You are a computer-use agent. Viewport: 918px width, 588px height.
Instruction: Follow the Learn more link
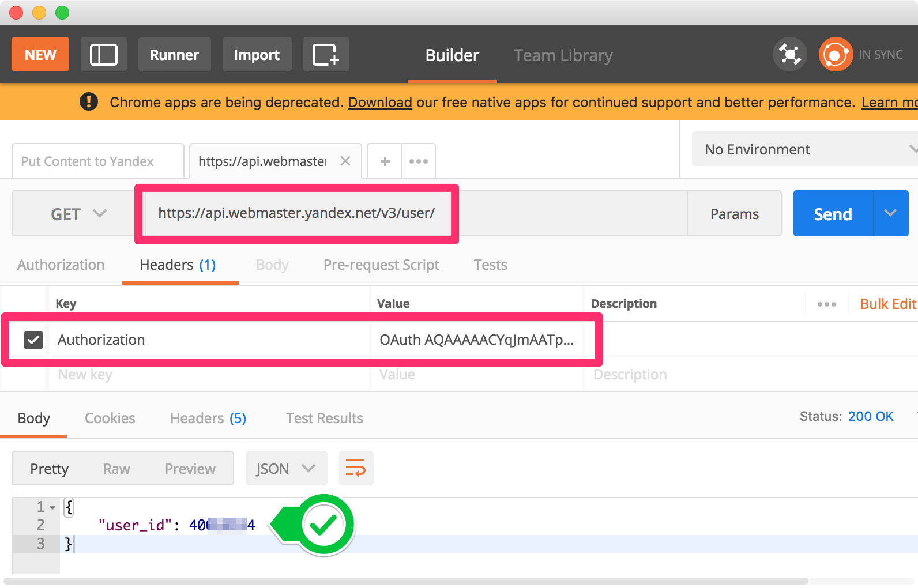point(889,102)
